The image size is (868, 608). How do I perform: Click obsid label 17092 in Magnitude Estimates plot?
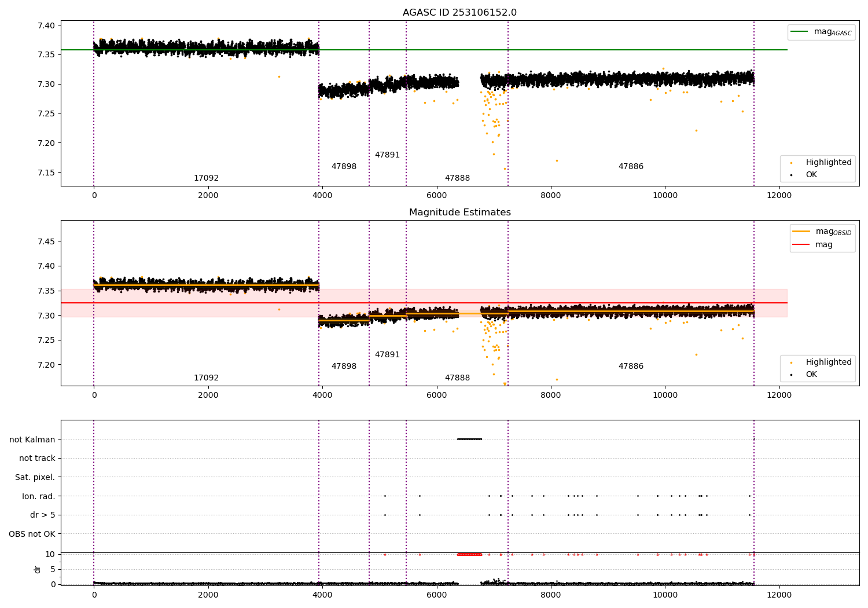click(206, 378)
